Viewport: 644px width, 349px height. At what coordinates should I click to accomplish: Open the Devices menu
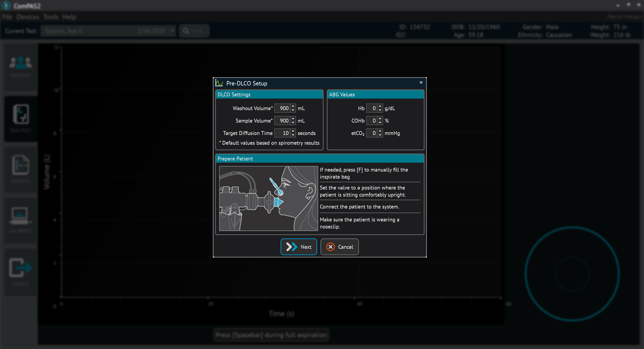point(28,17)
